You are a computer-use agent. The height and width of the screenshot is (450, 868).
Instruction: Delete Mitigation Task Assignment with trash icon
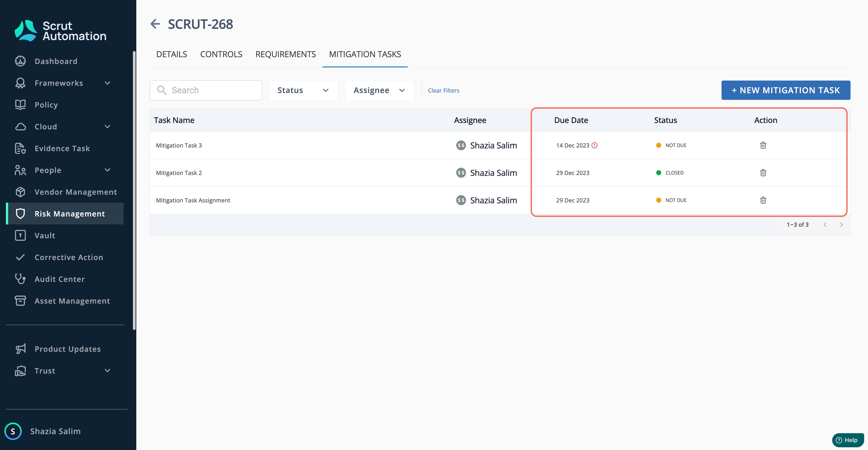coord(763,200)
